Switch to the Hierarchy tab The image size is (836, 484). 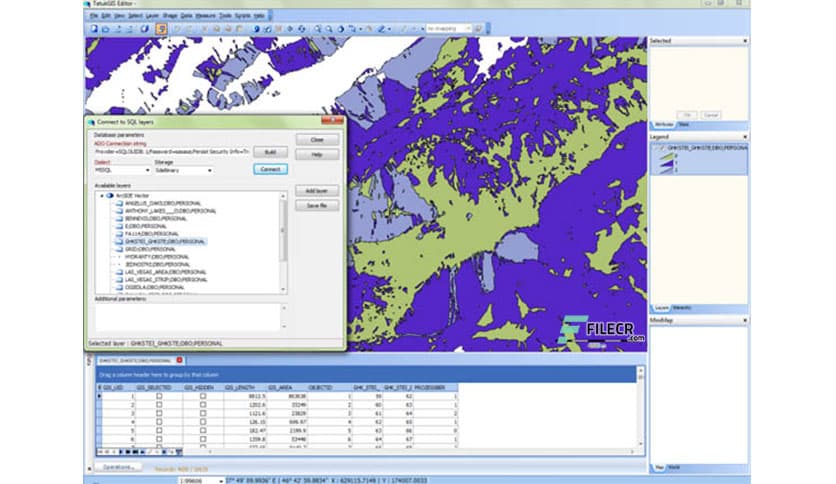(x=682, y=308)
